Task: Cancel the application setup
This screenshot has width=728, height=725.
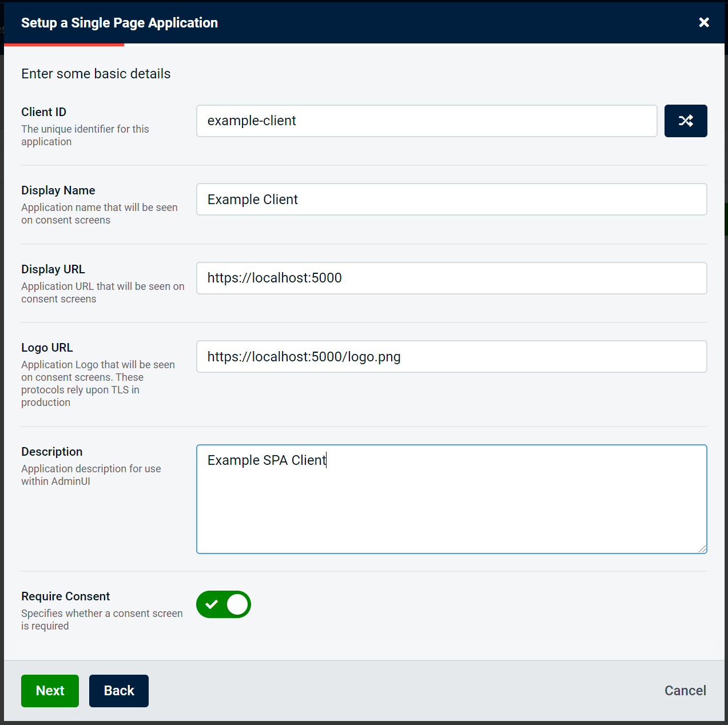Action: point(685,691)
